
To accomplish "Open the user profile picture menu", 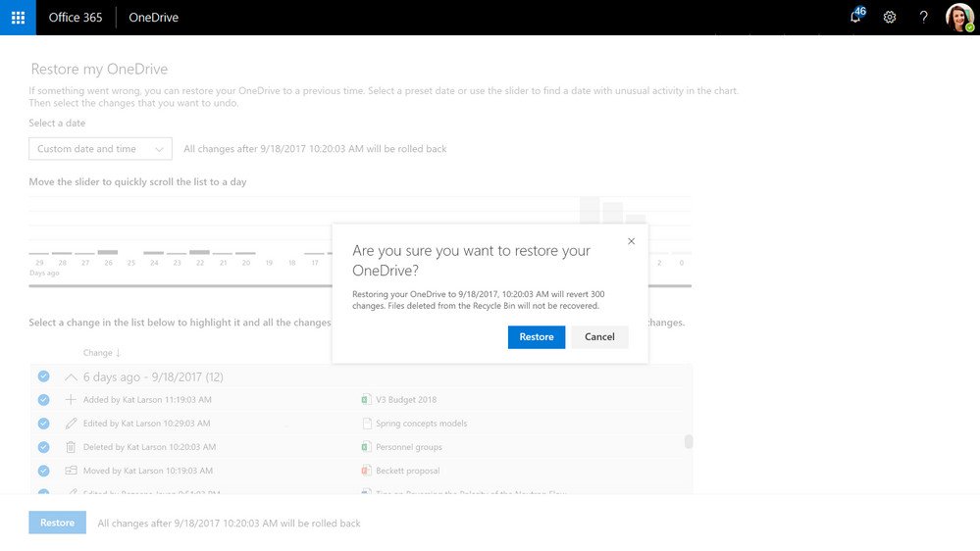I will coord(959,18).
